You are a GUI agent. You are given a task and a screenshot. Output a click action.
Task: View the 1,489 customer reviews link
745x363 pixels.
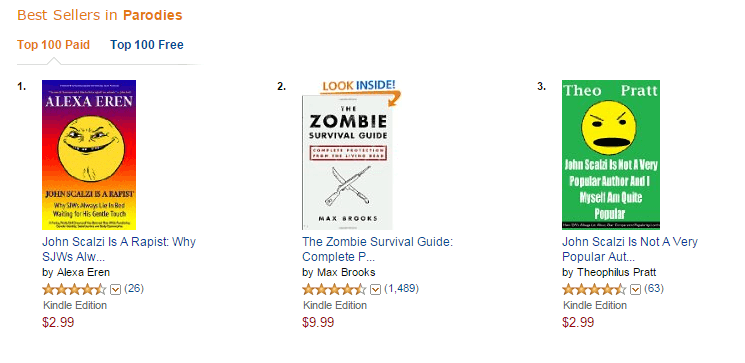[401, 288]
